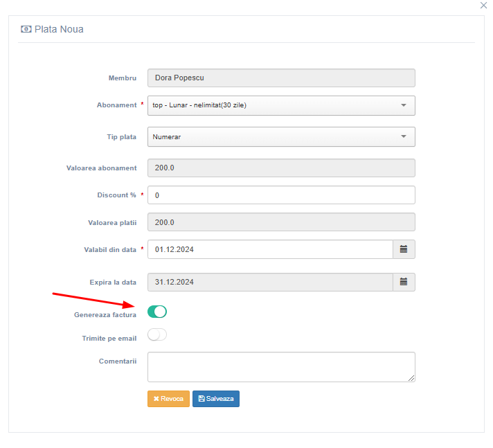This screenshot has width=493, height=448.
Task: Focus the Discount % input field
Action: point(281,195)
